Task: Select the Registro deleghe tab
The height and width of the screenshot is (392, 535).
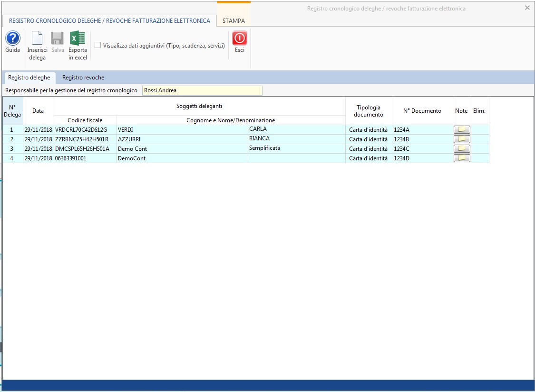Action: point(29,78)
